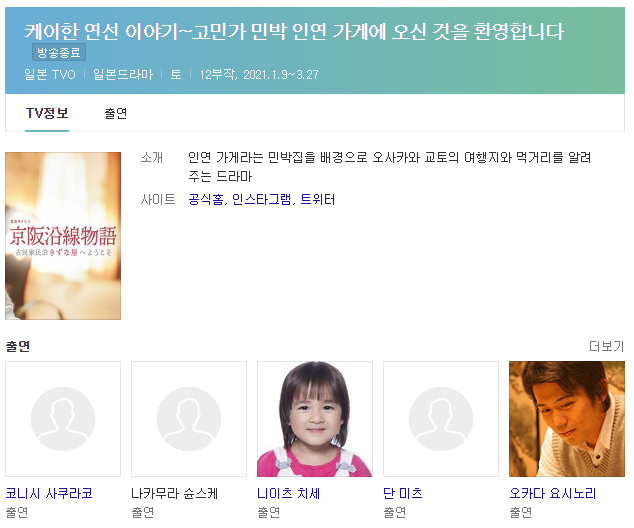Open 오카다 요시노리 profile photo
This screenshot has width=634, height=528.
coord(567,419)
